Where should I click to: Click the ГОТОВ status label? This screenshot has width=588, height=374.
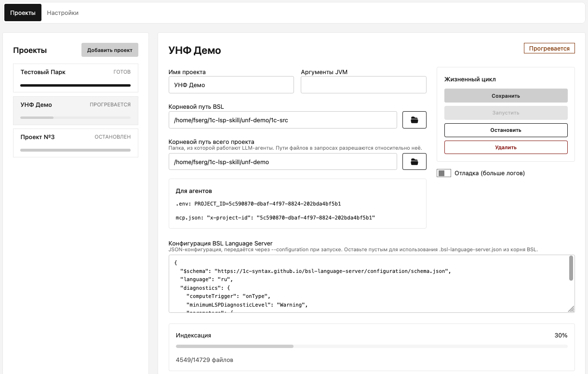coord(122,72)
